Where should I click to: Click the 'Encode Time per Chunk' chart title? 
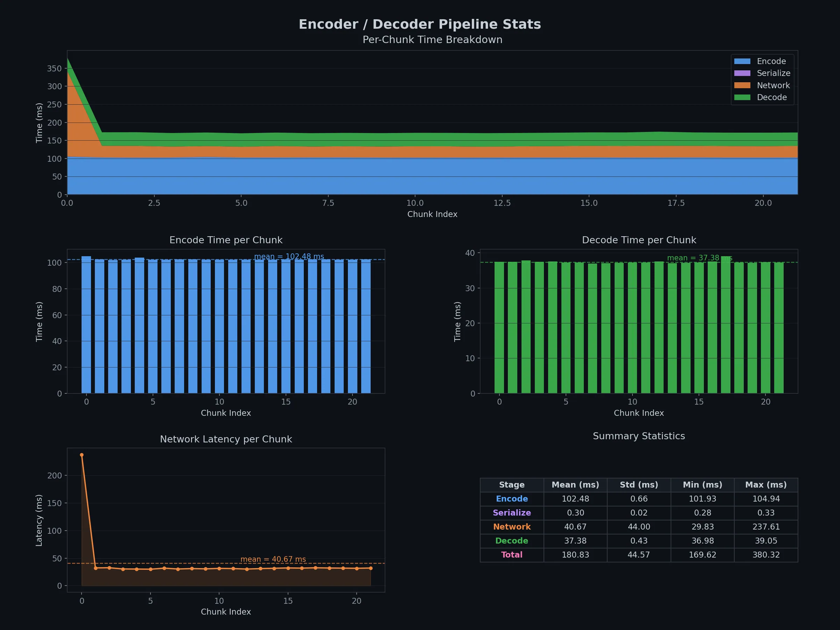coord(226,240)
